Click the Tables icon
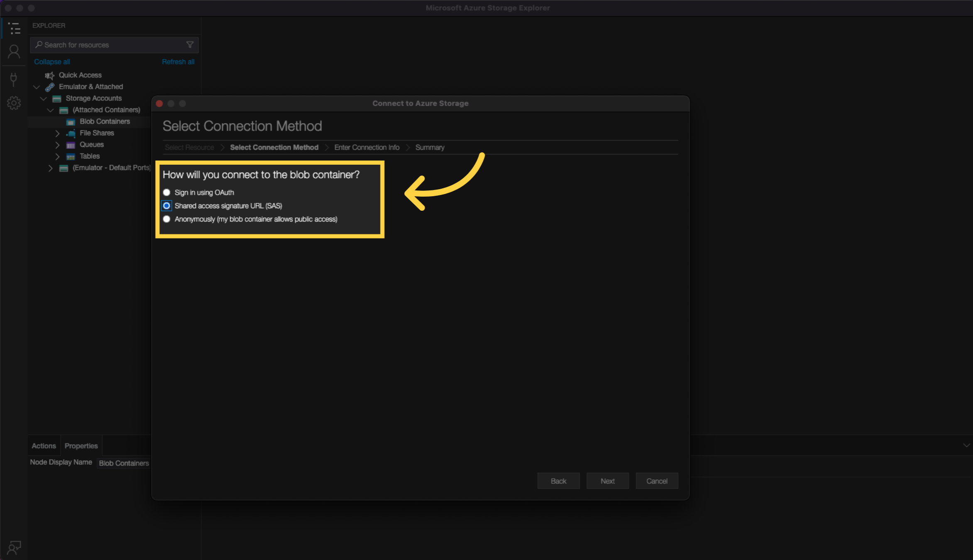This screenshot has width=973, height=560. (71, 156)
